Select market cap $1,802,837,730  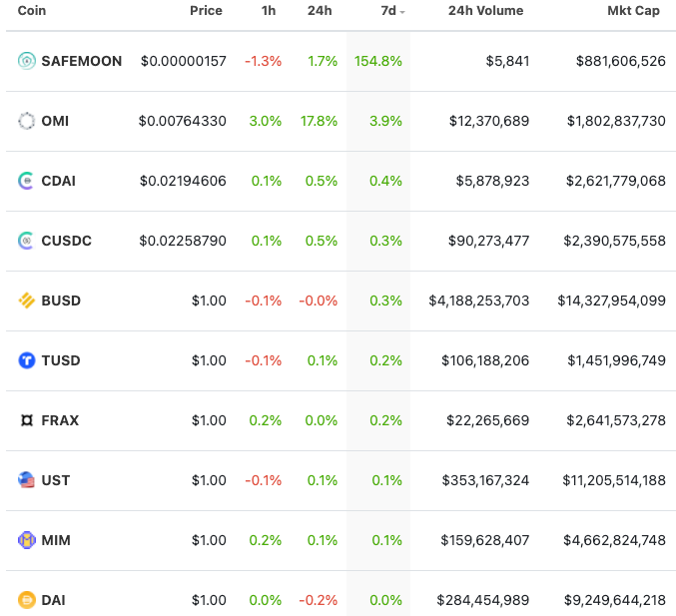point(616,121)
